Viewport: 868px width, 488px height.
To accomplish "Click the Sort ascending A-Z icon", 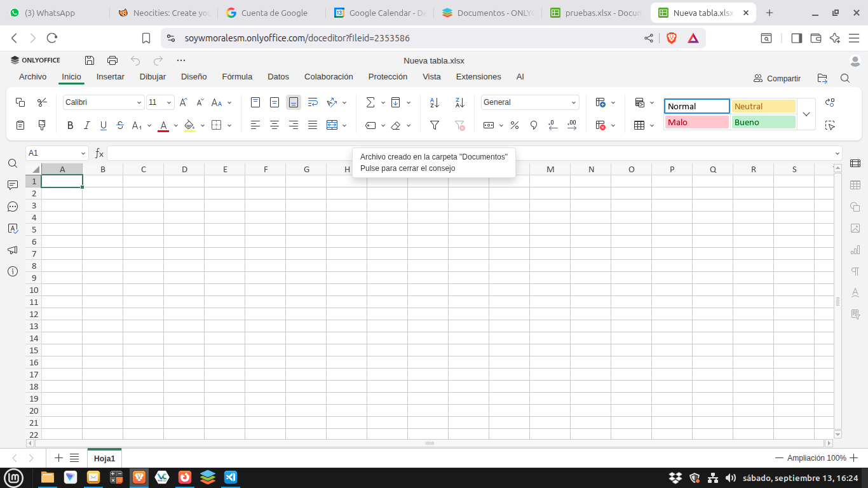I will (x=435, y=102).
